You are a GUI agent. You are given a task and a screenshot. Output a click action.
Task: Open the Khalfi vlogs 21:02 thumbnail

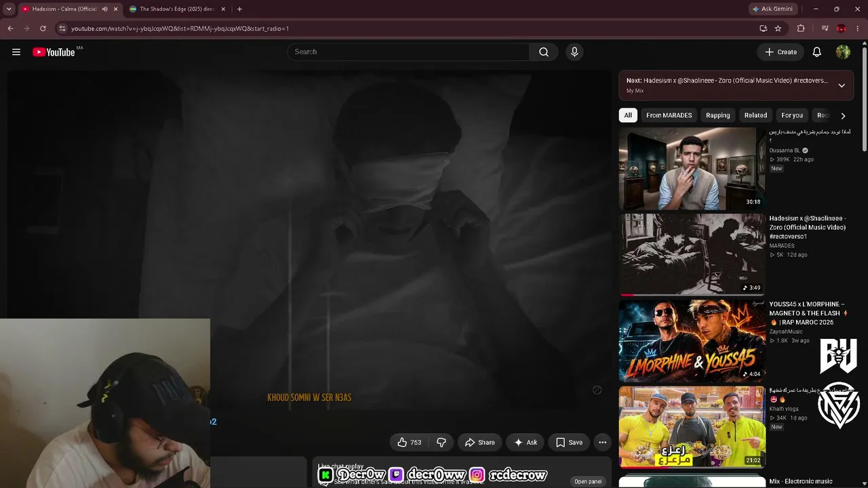[x=692, y=427]
